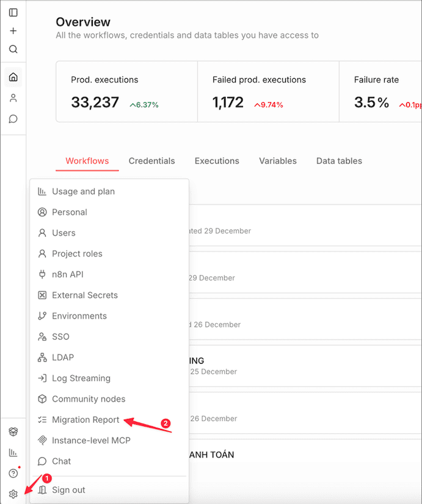The height and width of the screenshot is (504, 422).
Task: Open search with the magnifier icon
Action: pyautogui.click(x=13, y=49)
